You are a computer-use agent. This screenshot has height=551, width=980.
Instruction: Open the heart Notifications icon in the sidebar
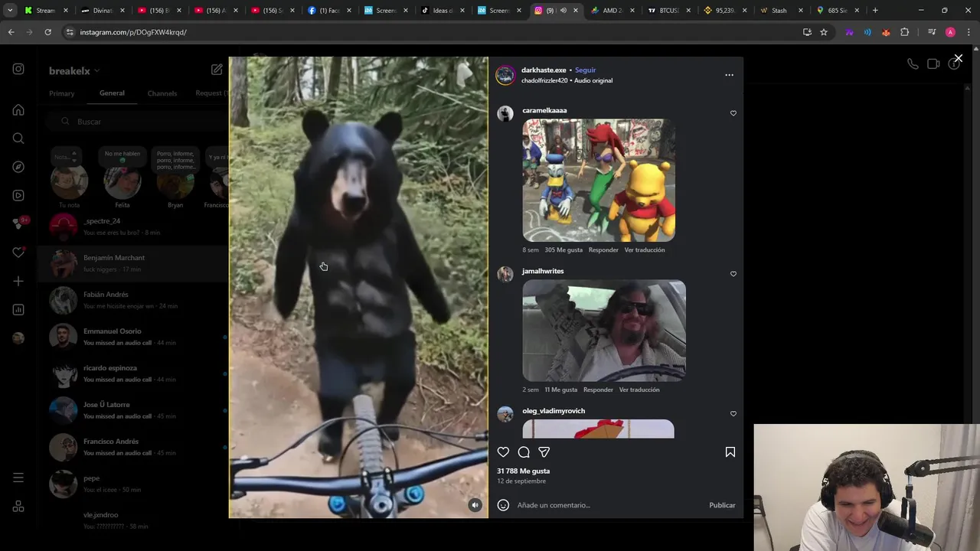pos(18,253)
